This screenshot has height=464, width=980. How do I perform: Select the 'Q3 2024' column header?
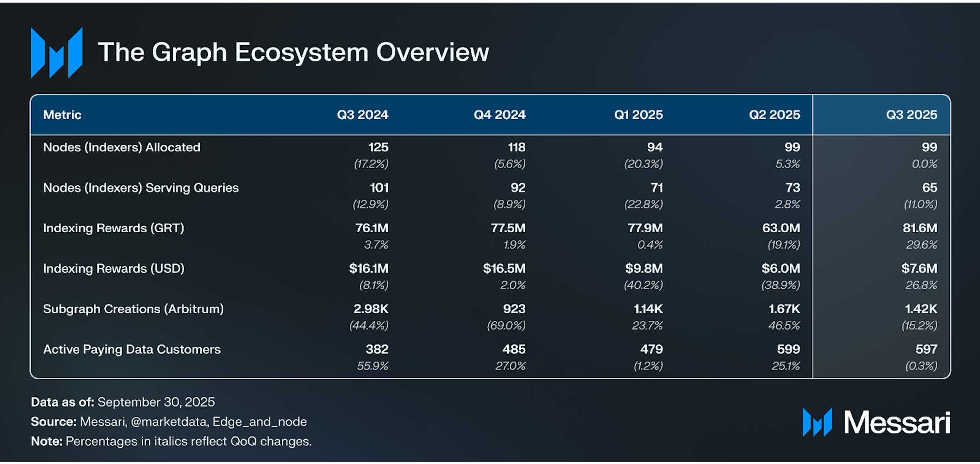(x=363, y=115)
